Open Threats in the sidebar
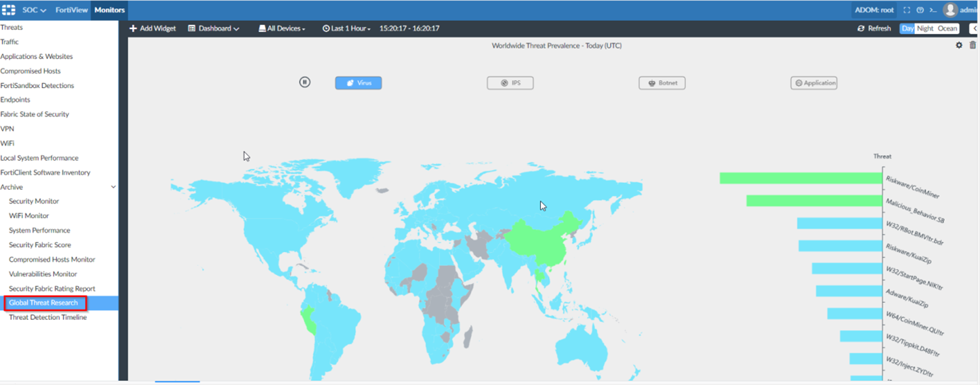 click(12, 27)
